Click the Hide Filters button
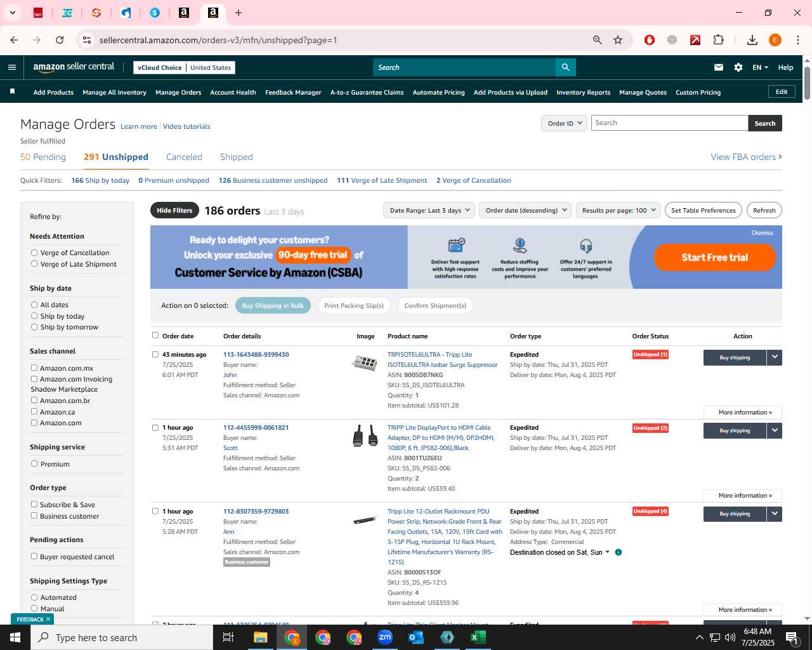This screenshot has width=812, height=650. pos(174,210)
